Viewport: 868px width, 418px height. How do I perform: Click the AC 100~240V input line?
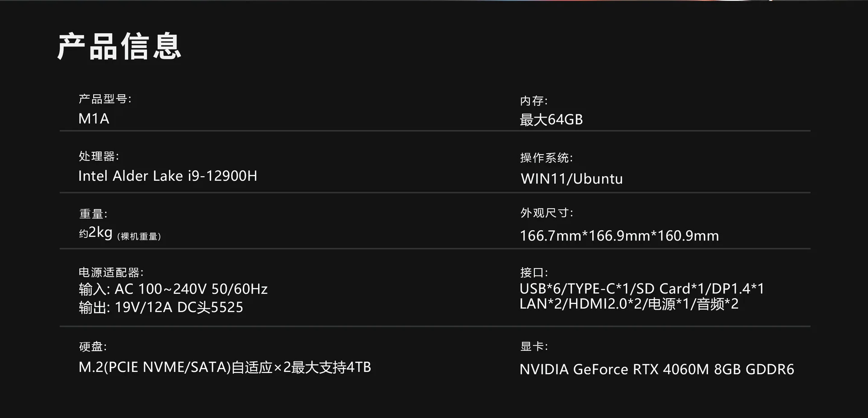[x=173, y=289]
